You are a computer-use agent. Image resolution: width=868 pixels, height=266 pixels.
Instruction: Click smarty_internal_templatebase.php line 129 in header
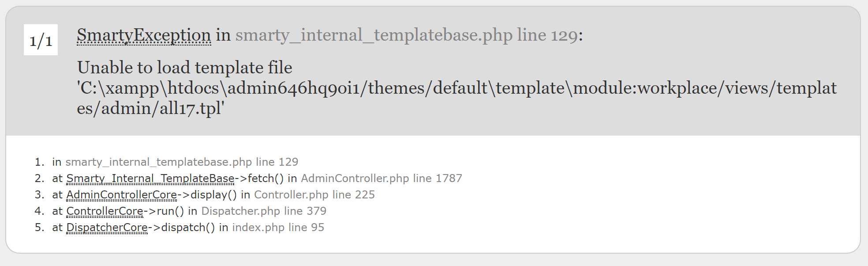click(x=406, y=35)
